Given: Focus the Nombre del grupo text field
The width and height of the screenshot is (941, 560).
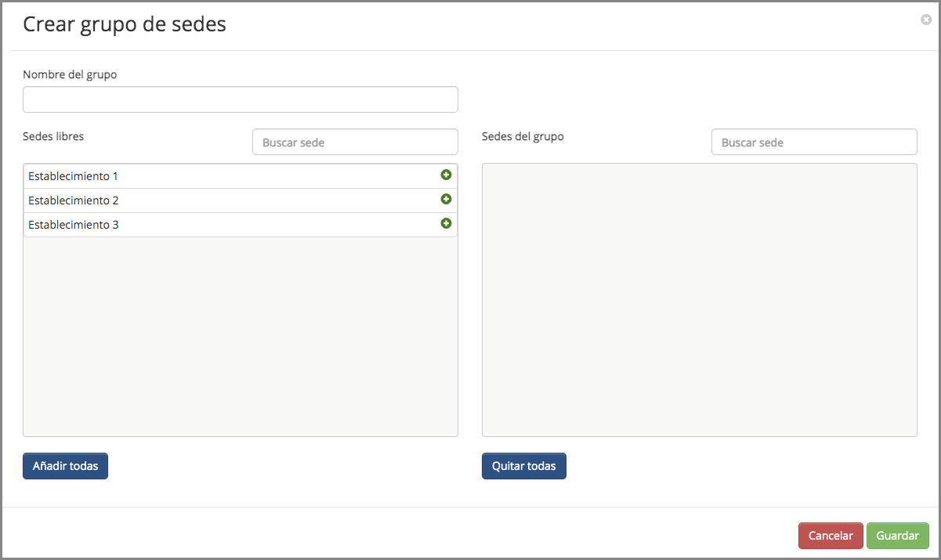Looking at the screenshot, I should click(x=240, y=99).
